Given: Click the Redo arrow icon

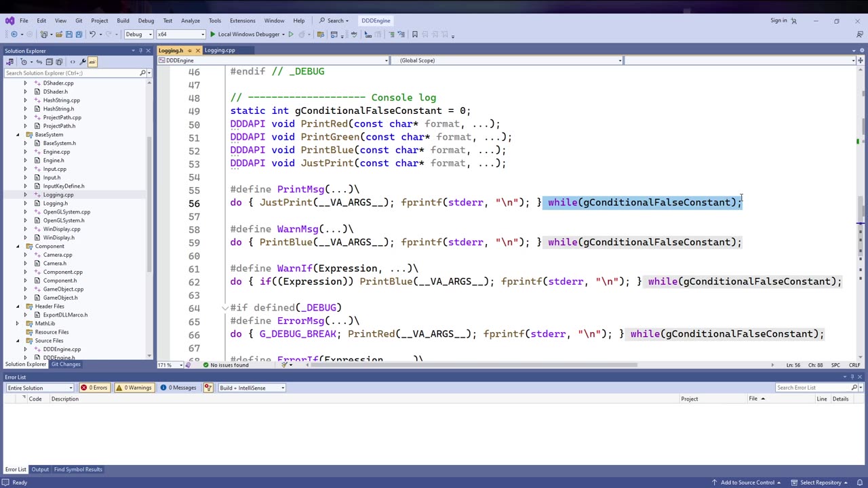Looking at the screenshot, I should pyautogui.click(x=108, y=34).
